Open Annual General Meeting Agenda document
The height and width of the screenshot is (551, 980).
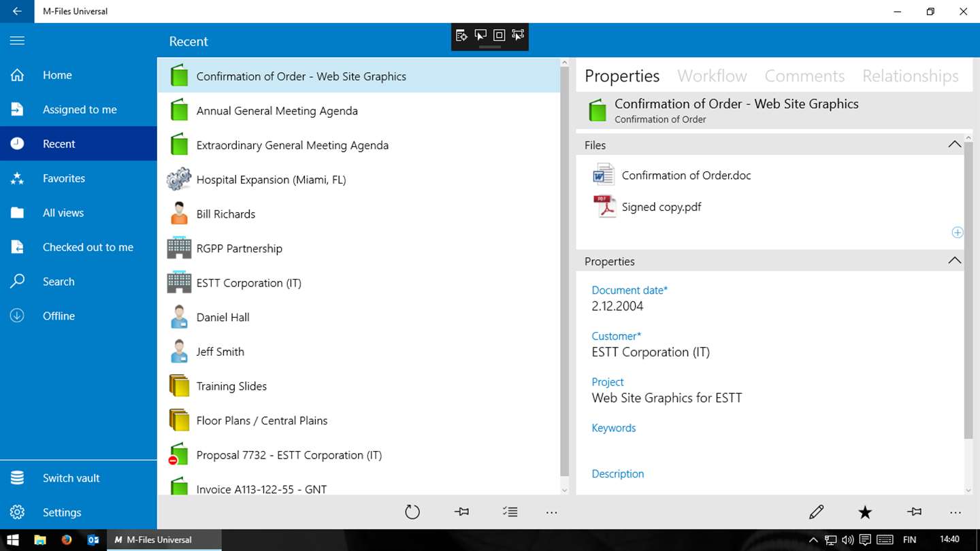358,110
